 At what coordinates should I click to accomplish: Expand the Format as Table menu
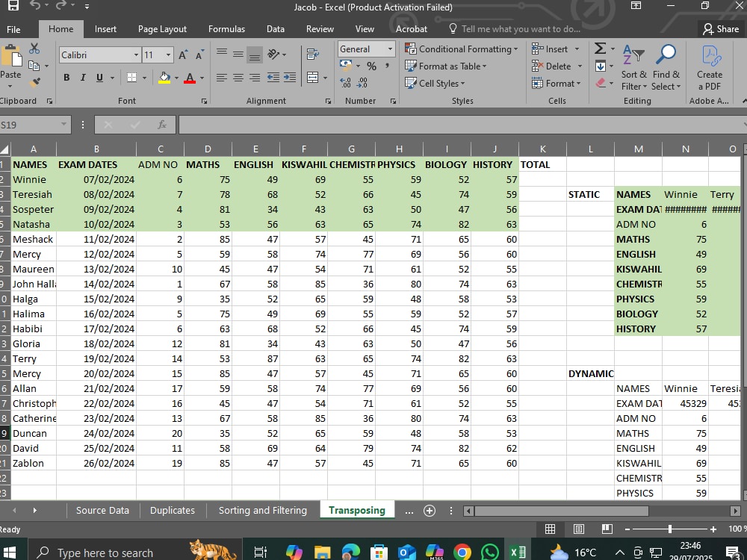445,66
